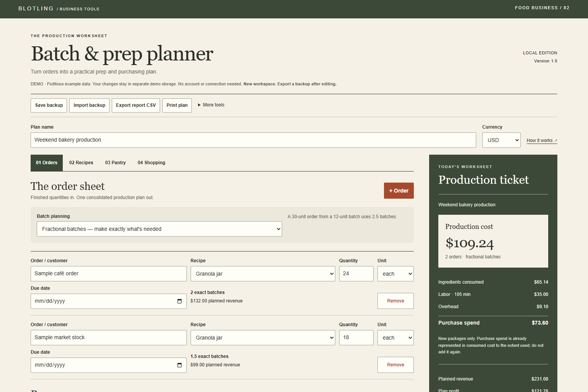Viewport: 588px width, 392px height.
Task: Export the report as CSV
Action: [x=136, y=105]
